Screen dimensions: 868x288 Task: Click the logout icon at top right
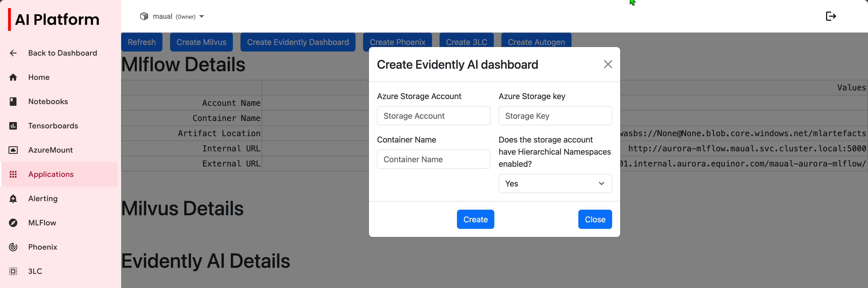coord(831,16)
